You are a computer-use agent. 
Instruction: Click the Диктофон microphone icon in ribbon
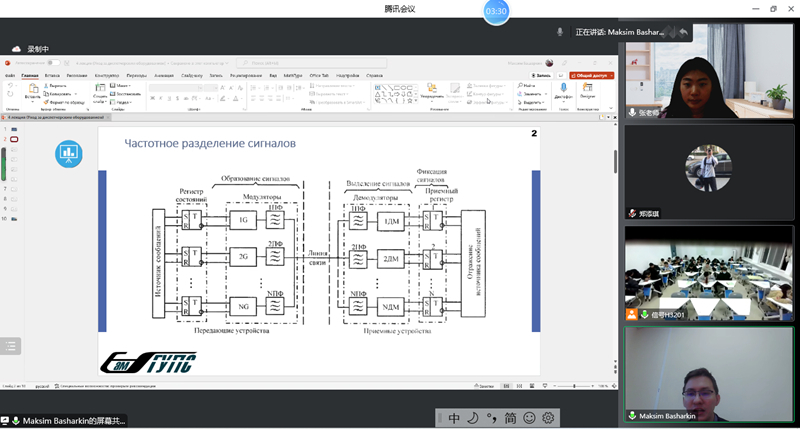click(x=563, y=88)
